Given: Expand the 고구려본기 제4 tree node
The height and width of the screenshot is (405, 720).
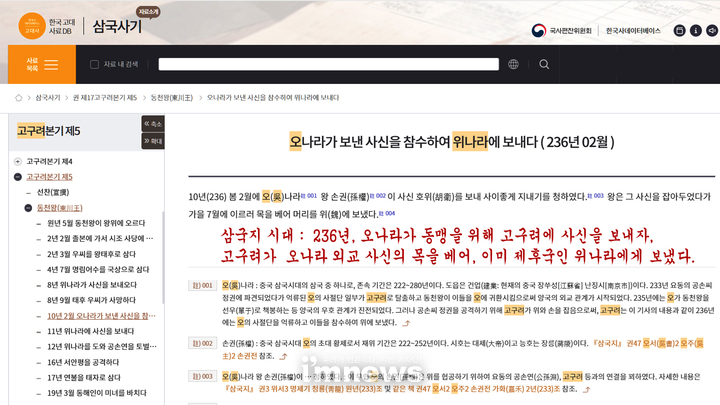Looking at the screenshot, I should point(18,161).
